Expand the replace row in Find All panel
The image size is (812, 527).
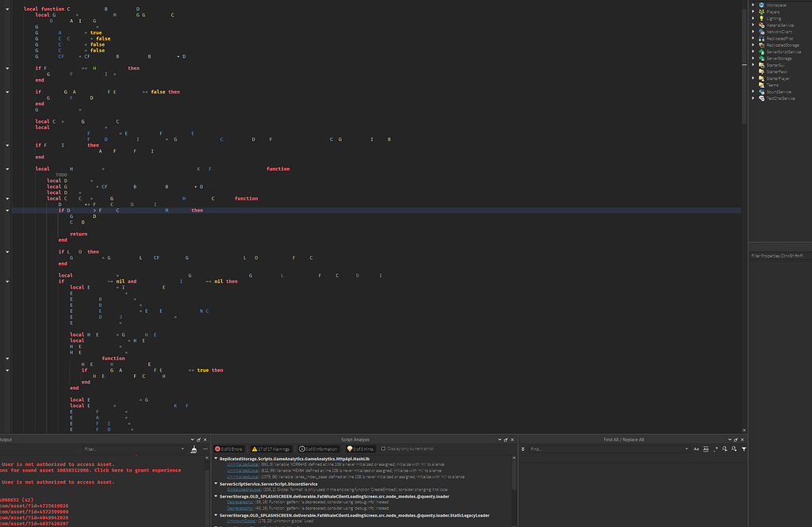pos(524,449)
